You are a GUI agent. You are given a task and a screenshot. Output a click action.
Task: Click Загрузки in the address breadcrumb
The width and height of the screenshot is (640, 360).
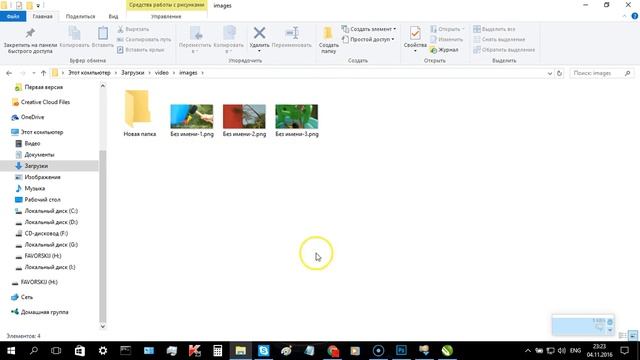pyautogui.click(x=133, y=73)
